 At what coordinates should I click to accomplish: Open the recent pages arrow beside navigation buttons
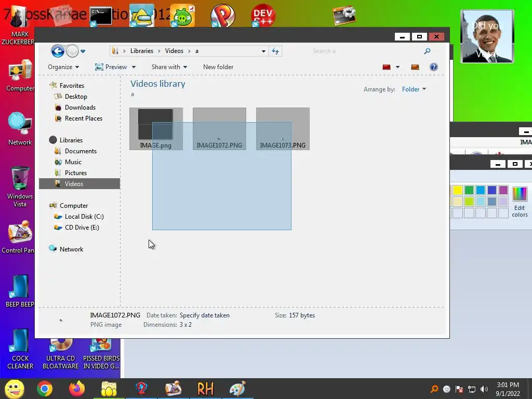point(83,51)
